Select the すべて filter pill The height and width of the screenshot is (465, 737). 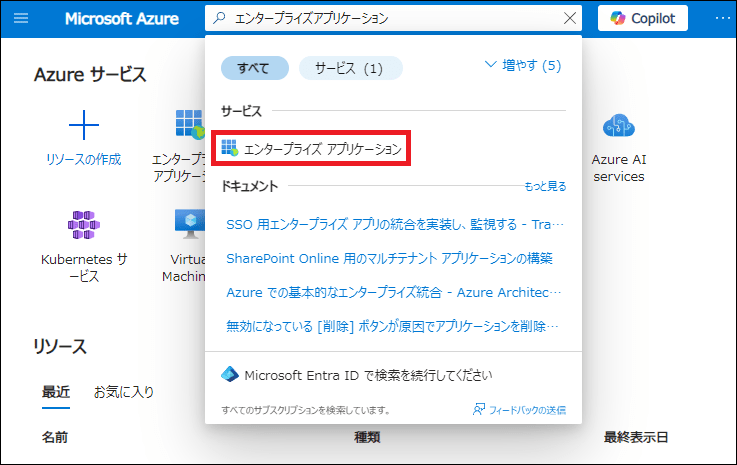[255, 68]
